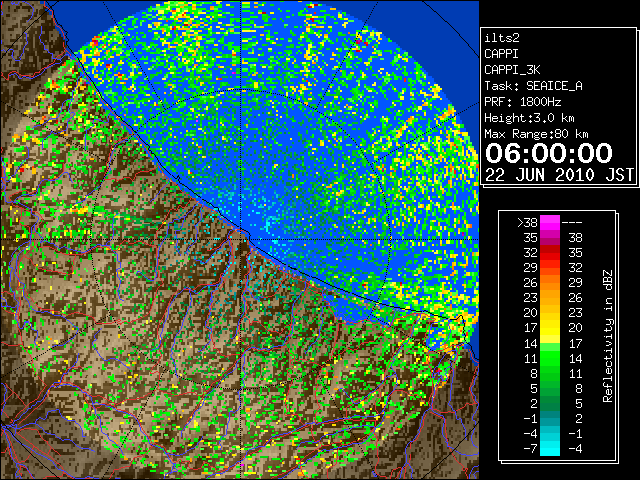
Task: Click the 06:00:00 timestamp
Action: coord(549,153)
